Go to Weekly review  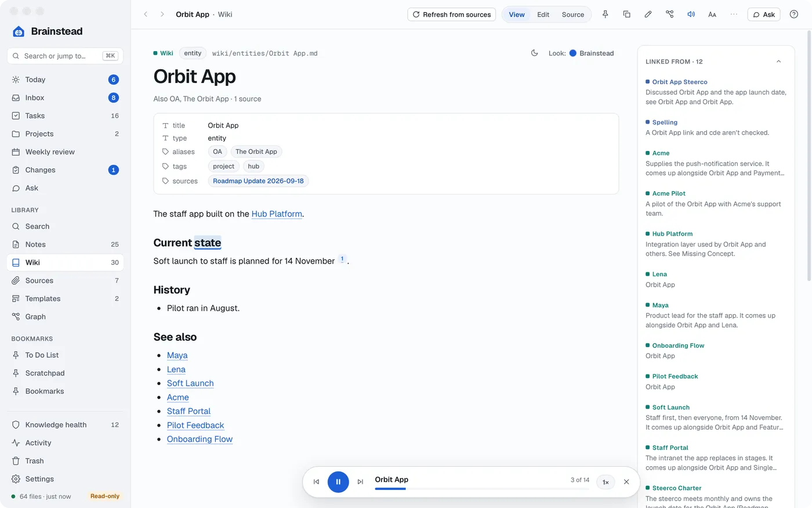65,152
